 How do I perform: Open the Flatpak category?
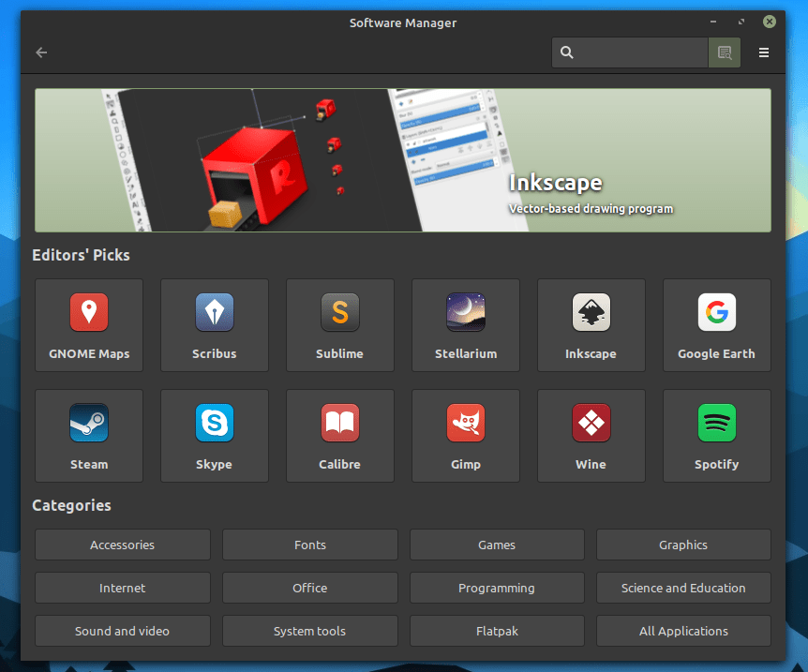click(497, 631)
